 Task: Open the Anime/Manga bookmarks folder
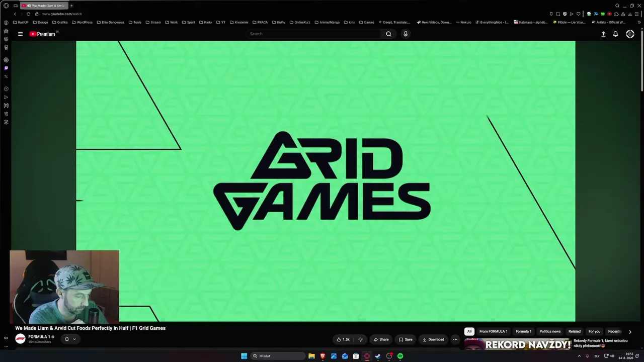[x=327, y=22]
